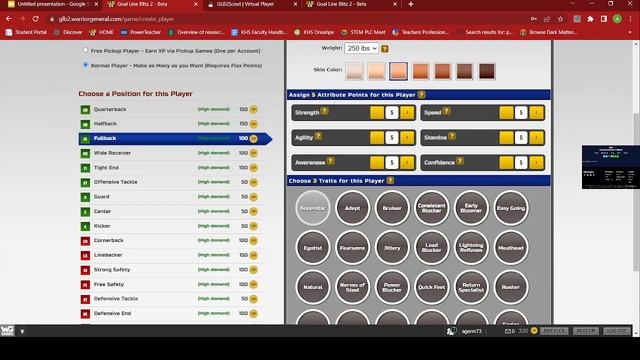Image resolution: width=640 pixels, height=360 pixels.
Task: Choose Defensive End position
Action: pyautogui.click(x=171, y=313)
